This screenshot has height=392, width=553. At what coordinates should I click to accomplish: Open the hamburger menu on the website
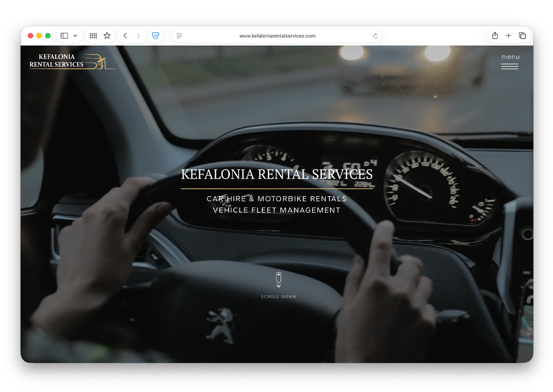pyautogui.click(x=510, y=66)
